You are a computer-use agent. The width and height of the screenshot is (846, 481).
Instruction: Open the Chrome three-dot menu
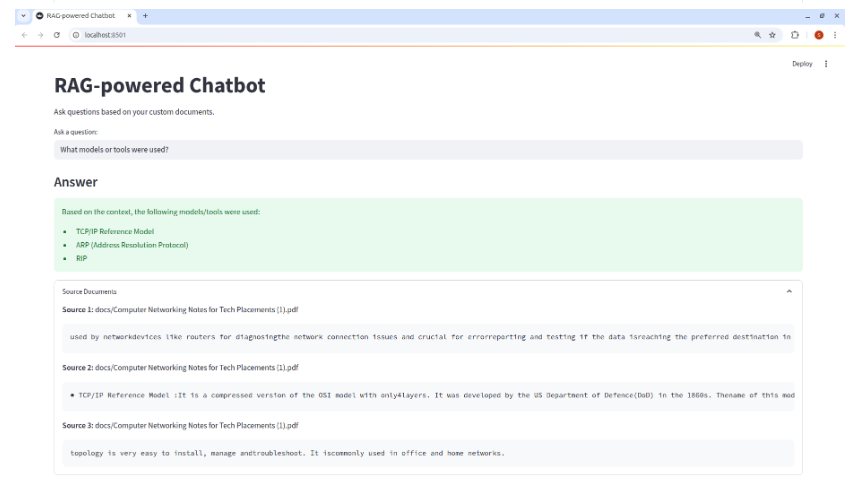pyautogui.click(x=833, y=35)
